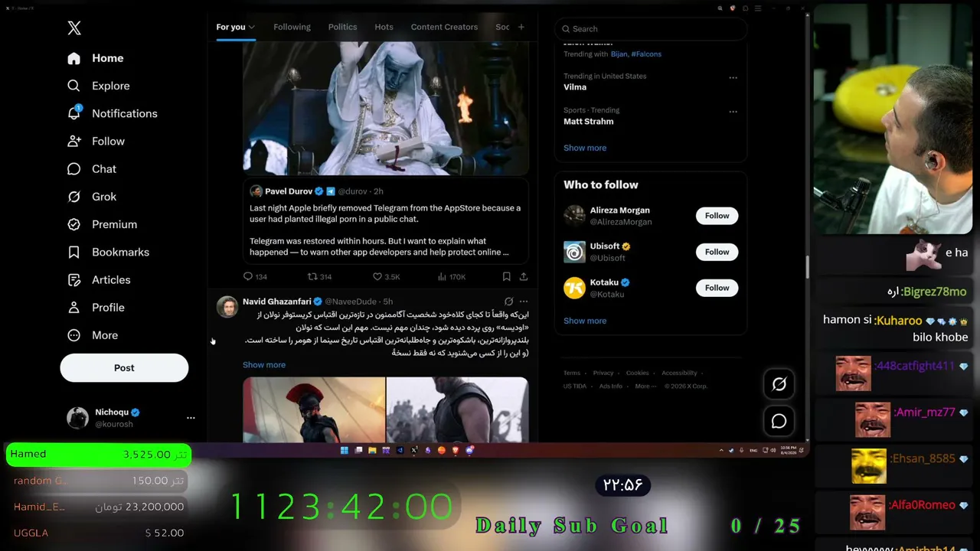Share the post quoting Pavel Durov
Screen dimensions: 980x551
coord(524,276)
